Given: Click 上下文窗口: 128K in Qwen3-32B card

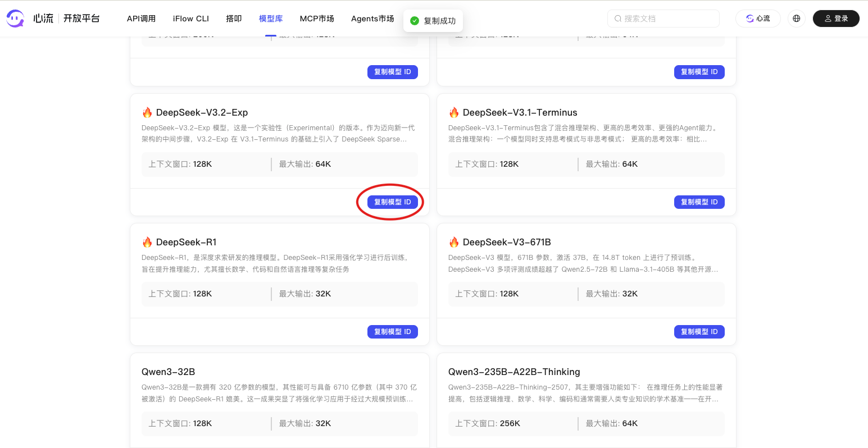Looking at the screenshot, I should 180,423.
